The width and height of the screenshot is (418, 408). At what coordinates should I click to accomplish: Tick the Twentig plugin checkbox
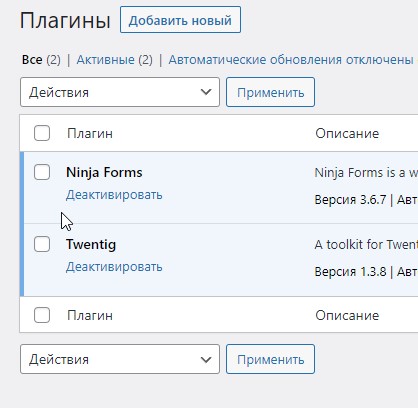(42, 244)
